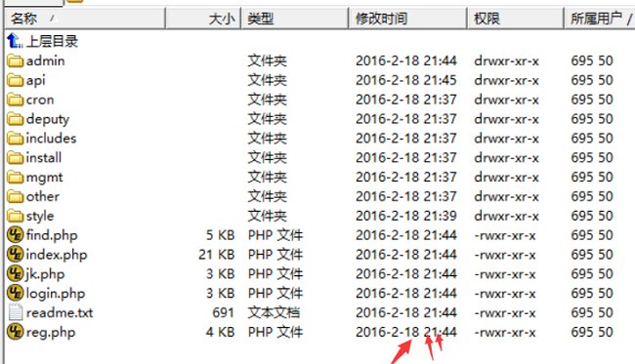Select the 上层目录 row label

pos(52,41)
